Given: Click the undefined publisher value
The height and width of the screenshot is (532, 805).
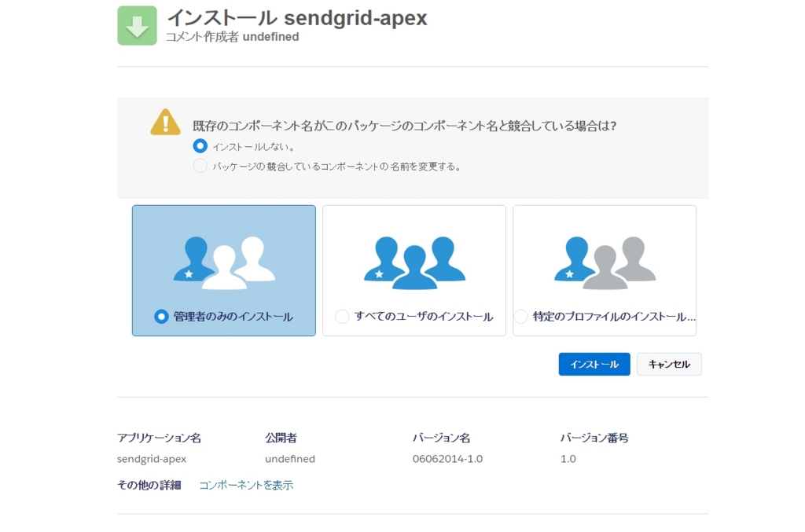Looking at the screenshot, I should 290,459.
